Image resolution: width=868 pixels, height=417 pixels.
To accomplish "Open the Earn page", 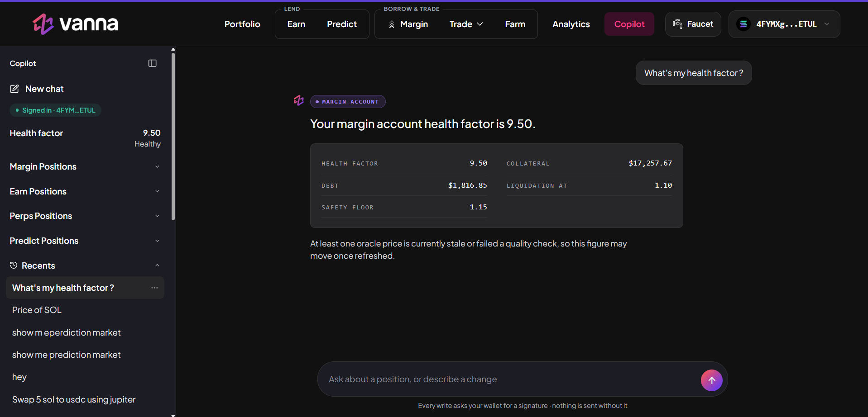I will (x=296, y=24).
